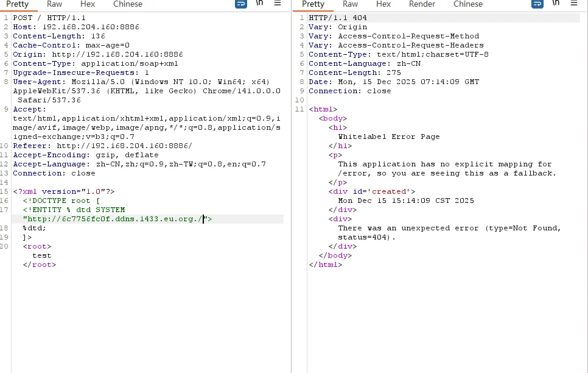Toggle word wrap icon in response pane
588x373 pixels.
[x=537, y=4]
